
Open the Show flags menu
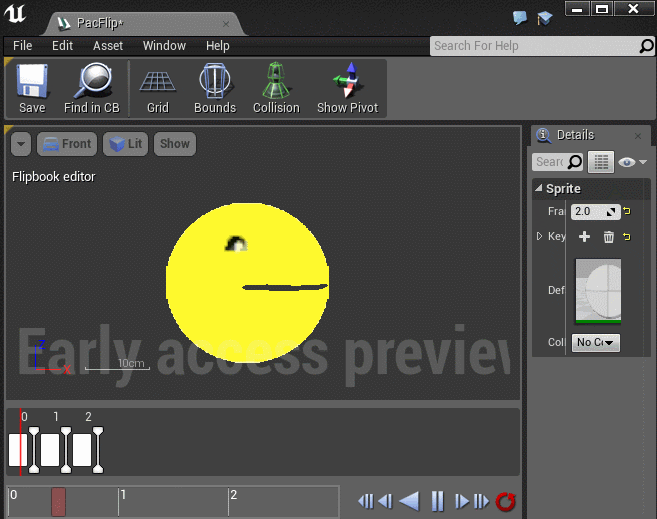(x=175, y=144)
